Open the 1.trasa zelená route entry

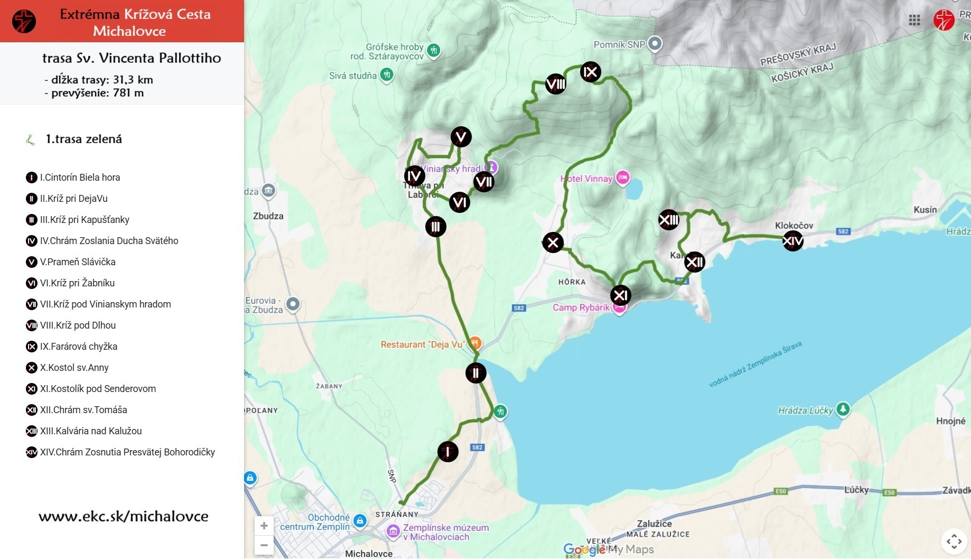coord(83,139)
